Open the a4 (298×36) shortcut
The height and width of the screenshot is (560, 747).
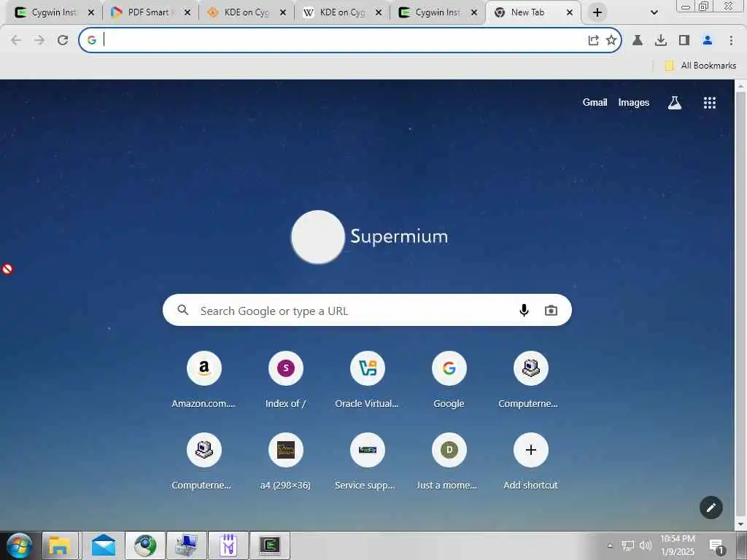(x=286, y=462)
